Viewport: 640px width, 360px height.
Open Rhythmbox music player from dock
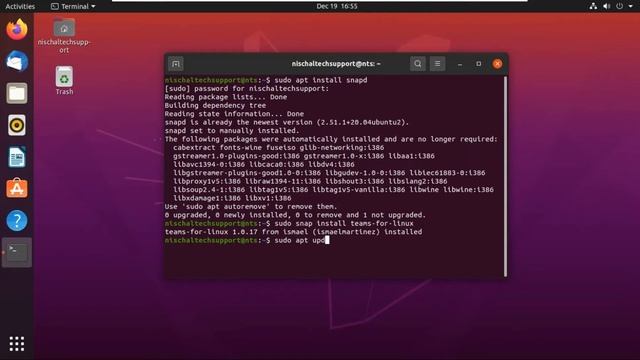[17, 125]
